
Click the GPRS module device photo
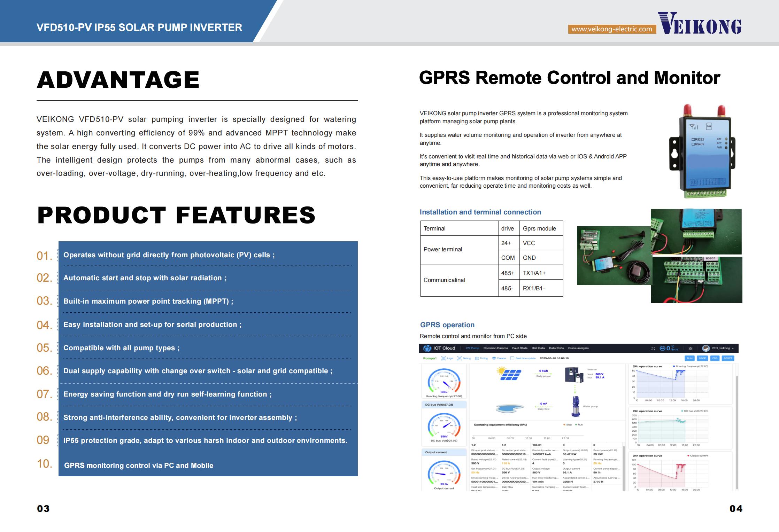coord(702,151)
